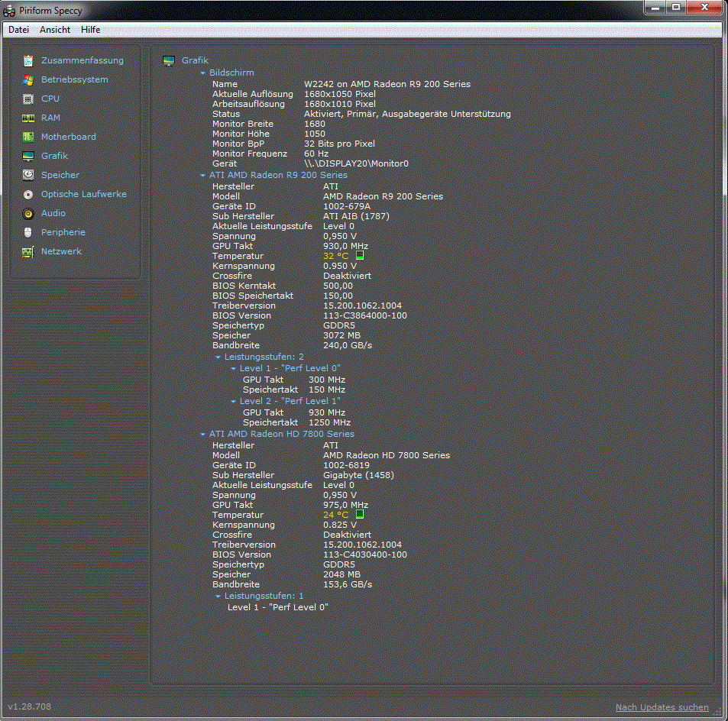Click the Optische Laufwerke disc icon
This screenshot has width=728, height=721.
[x=28, y=195]
